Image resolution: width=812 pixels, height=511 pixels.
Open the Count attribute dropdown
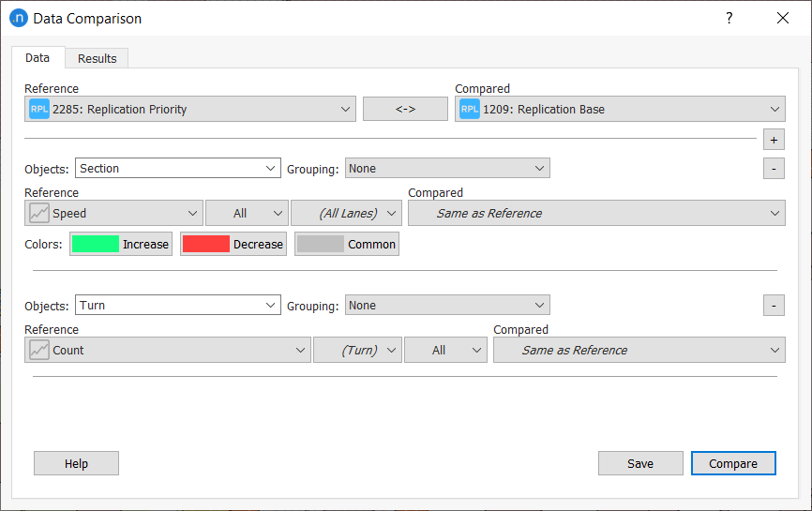[167, 351]
